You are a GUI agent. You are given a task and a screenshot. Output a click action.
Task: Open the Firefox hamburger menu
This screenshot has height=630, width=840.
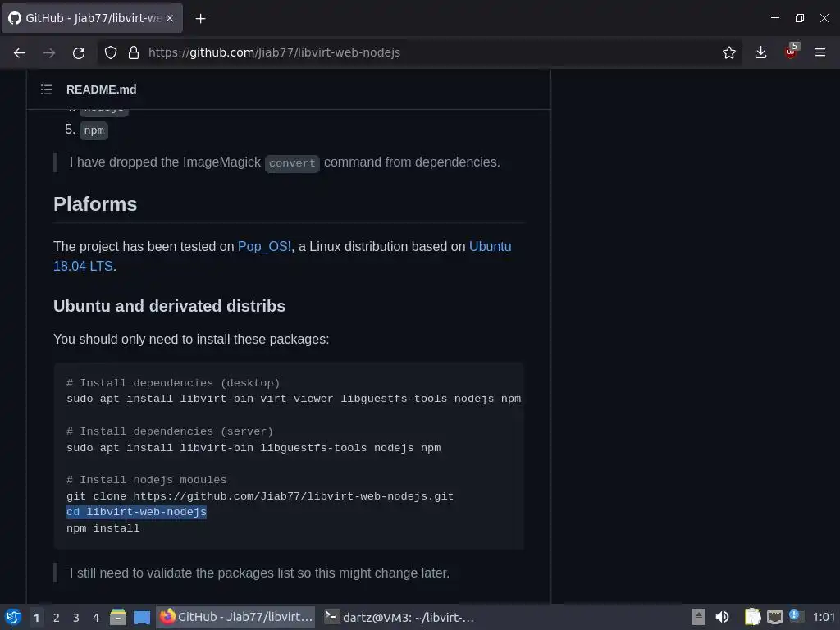click(820, 52)
